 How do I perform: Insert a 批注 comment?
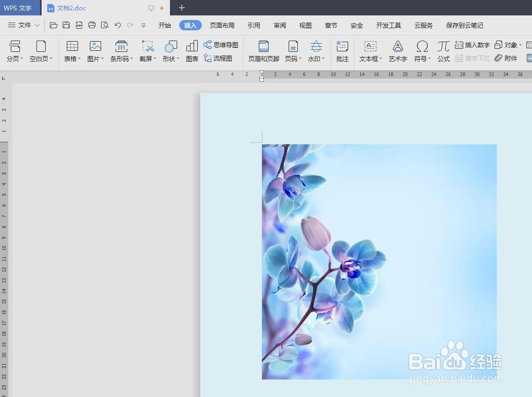point(343,51)
